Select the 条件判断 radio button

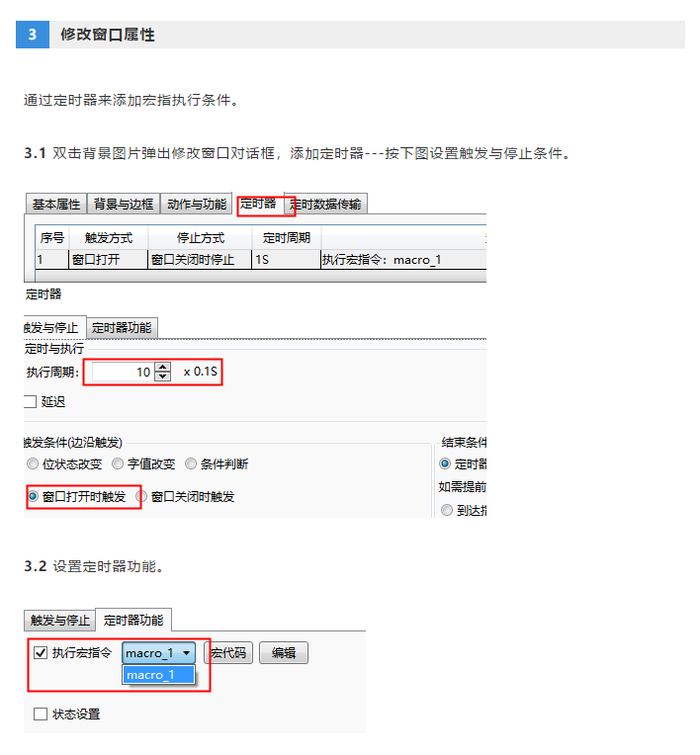tap(191, 464)
